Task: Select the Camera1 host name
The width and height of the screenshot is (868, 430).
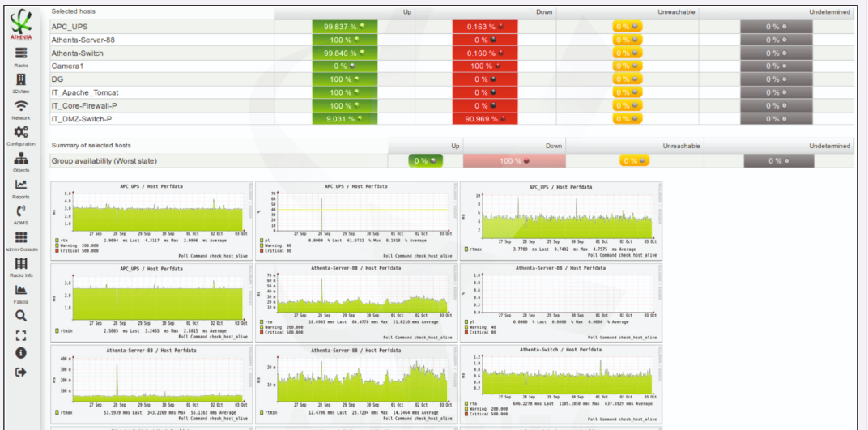Action: [x=67, y=66]
